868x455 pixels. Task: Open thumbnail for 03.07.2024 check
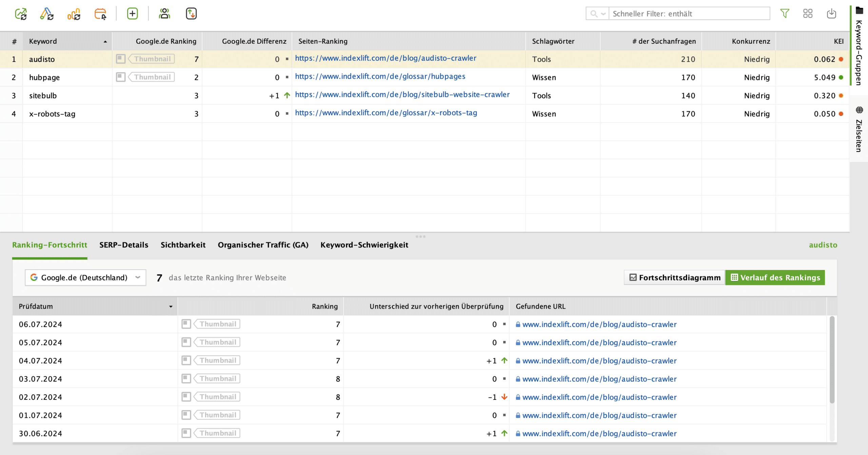[x=186, y=379]
